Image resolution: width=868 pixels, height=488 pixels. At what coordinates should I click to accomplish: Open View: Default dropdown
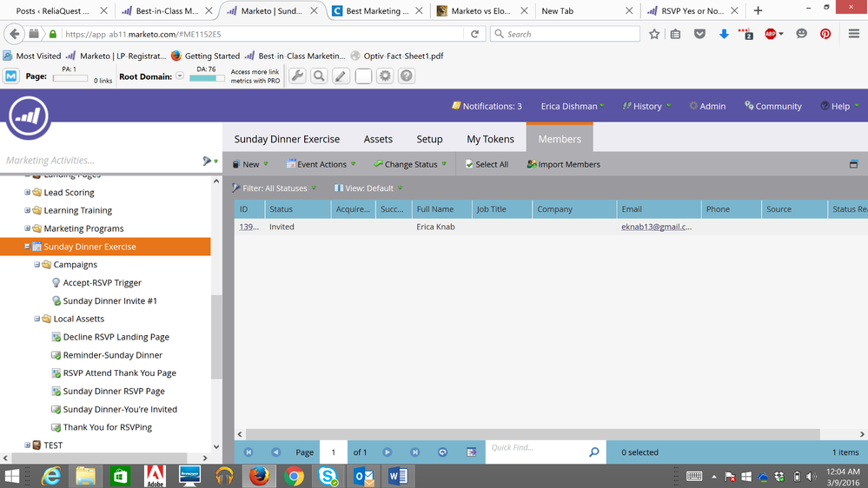click(x=368, y=188)
